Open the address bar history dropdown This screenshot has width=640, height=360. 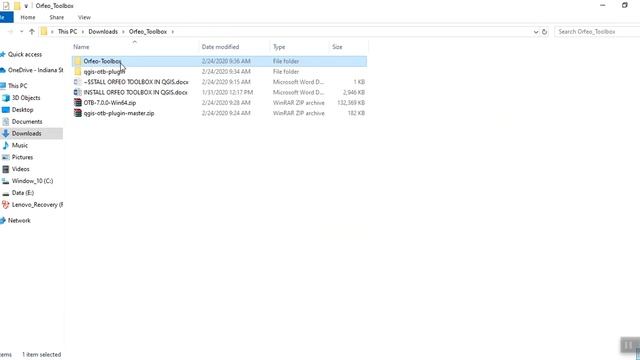pyautogui.click(x=536, y=32)
